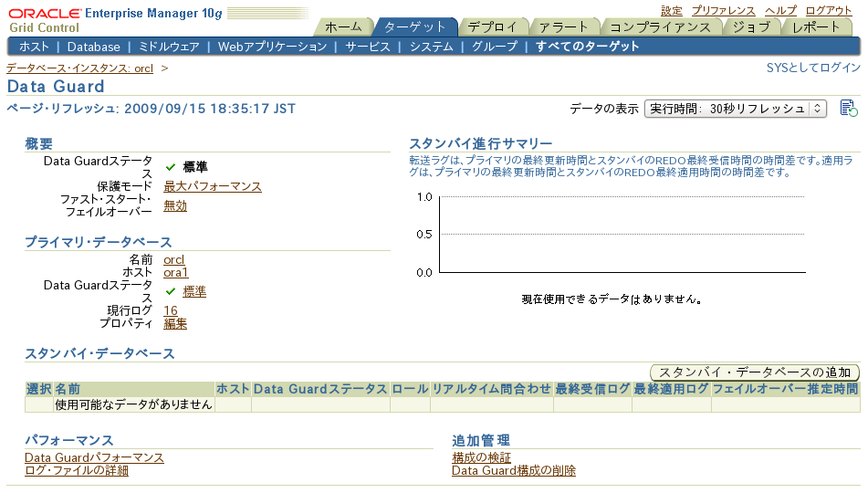The height and width of the screenshot is (493, 868).
Task: Open the グループ subtab
Action: 495,47
